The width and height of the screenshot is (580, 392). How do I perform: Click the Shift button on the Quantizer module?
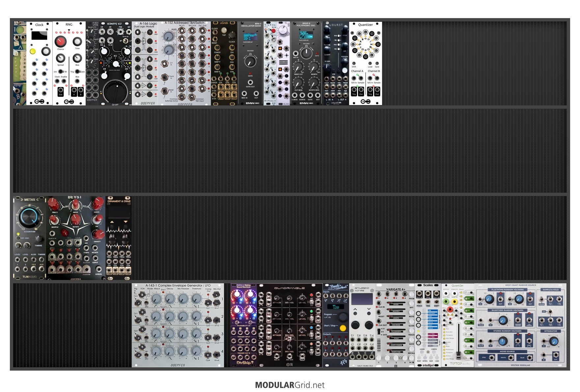tap(354, 63)
